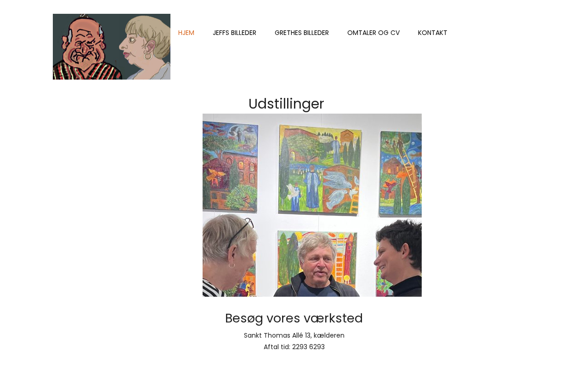Open the KONTAKT page link
The height and width of the screenshot is (368, 588).
[x=433, y=33]
